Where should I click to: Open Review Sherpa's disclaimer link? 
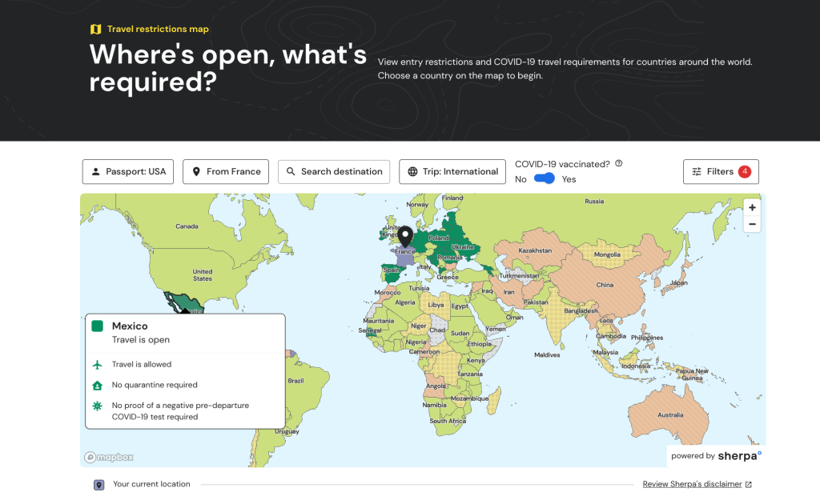692,484
